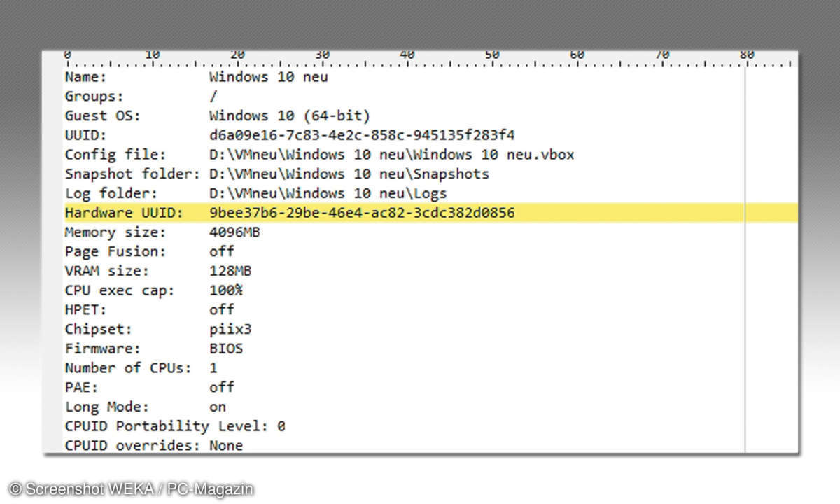The image size is (840, 504).
Task: Click the "CPU exec cap:" label
Action: click(120, 290)
